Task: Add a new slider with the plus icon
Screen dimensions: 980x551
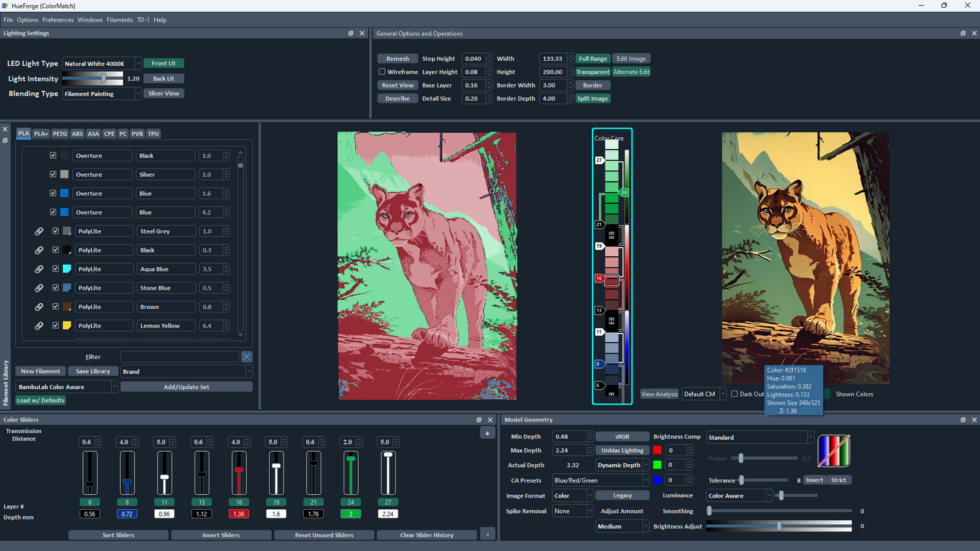Action: [x=487, y=432]
